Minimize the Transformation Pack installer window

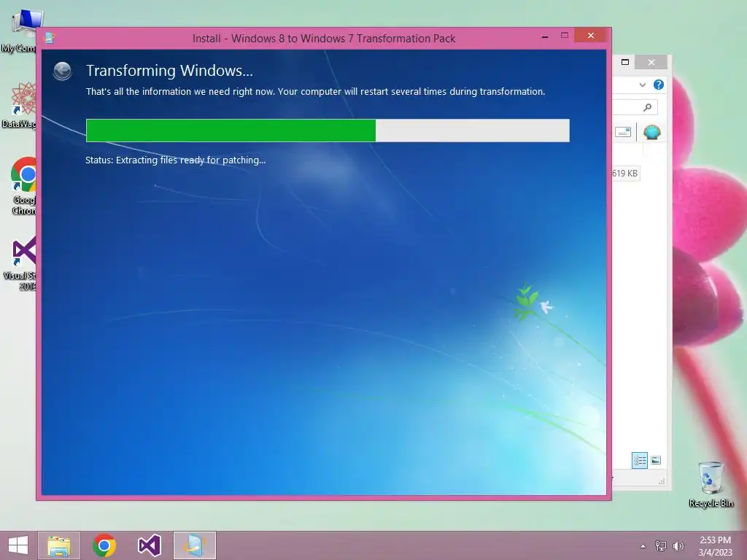(x=545, y=36)
